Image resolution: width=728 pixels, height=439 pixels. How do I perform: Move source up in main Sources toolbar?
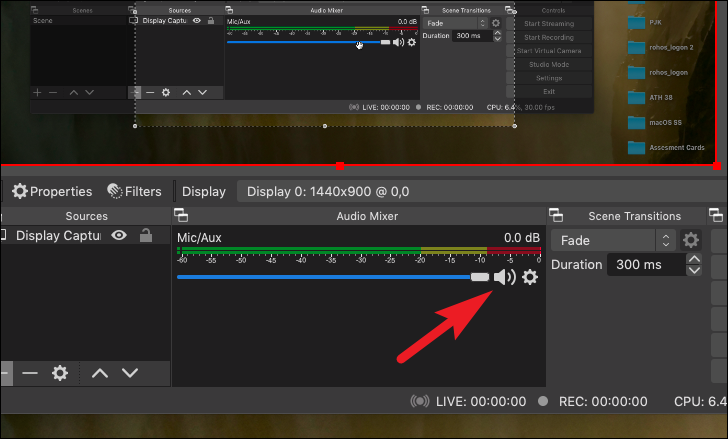pos(100,373)
